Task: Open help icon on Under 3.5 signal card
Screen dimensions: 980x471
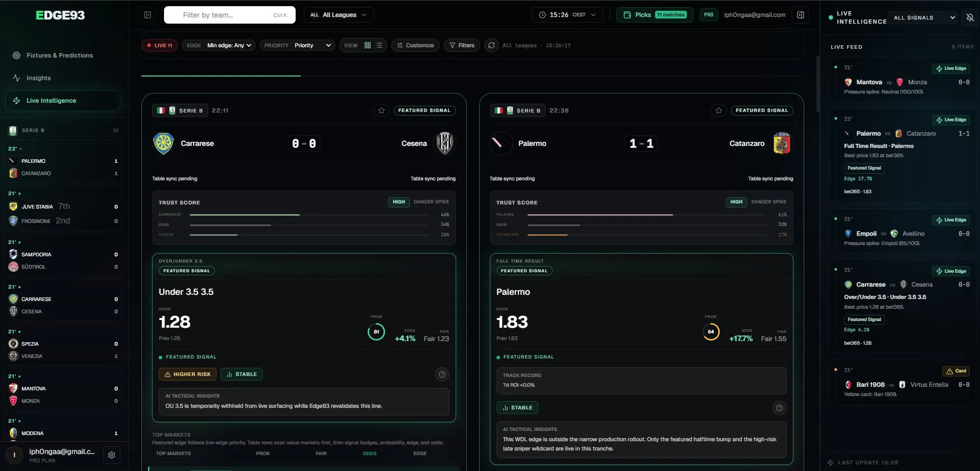Action: [442, 374]
